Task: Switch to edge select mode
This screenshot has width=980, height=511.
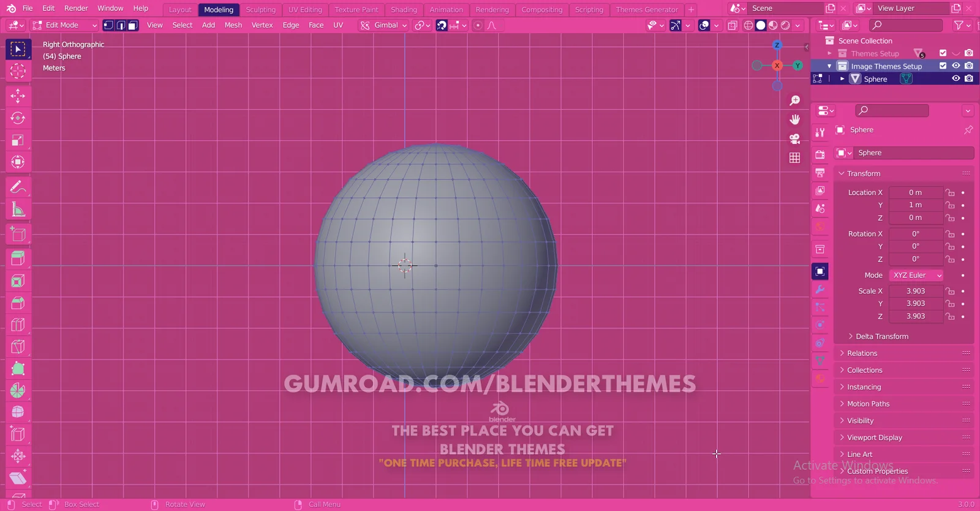Action: pos(121,25)
